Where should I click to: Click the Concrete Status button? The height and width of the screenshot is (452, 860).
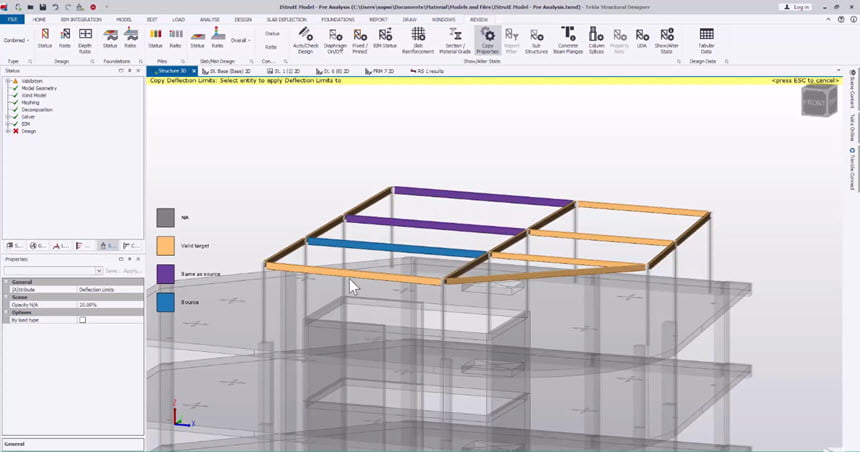[272, 33]
